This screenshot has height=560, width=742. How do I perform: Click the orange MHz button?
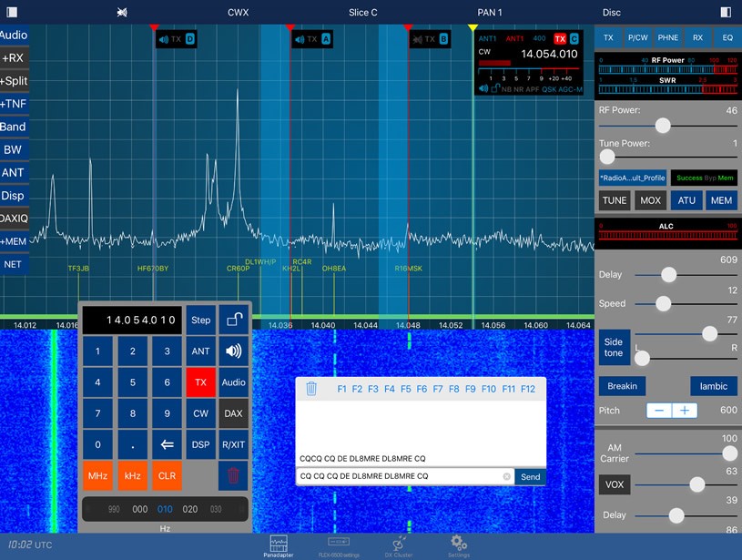(98, 475)
